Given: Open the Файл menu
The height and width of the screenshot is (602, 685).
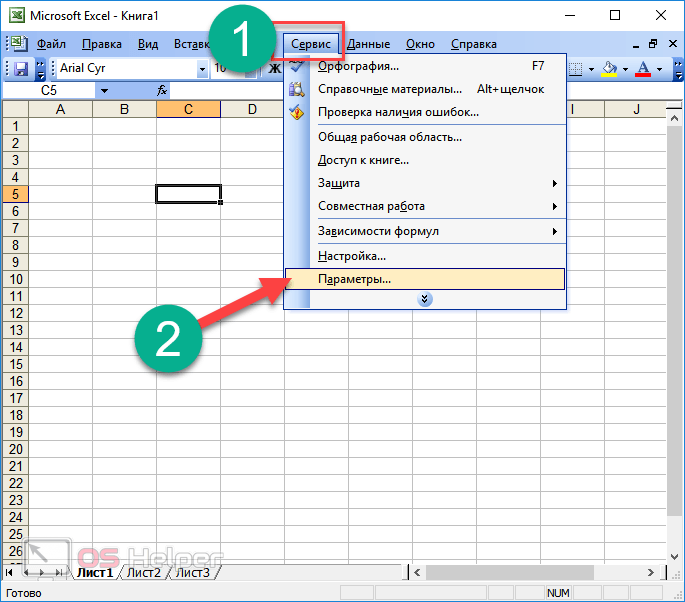Looking at the screenshot, I should [x=51, y=44].
